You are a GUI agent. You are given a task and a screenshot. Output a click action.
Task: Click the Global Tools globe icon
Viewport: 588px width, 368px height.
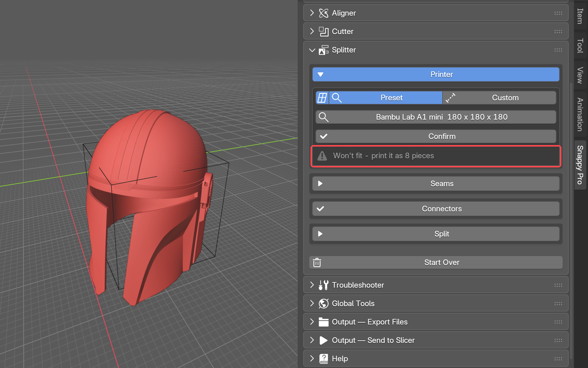click(323, 304)
